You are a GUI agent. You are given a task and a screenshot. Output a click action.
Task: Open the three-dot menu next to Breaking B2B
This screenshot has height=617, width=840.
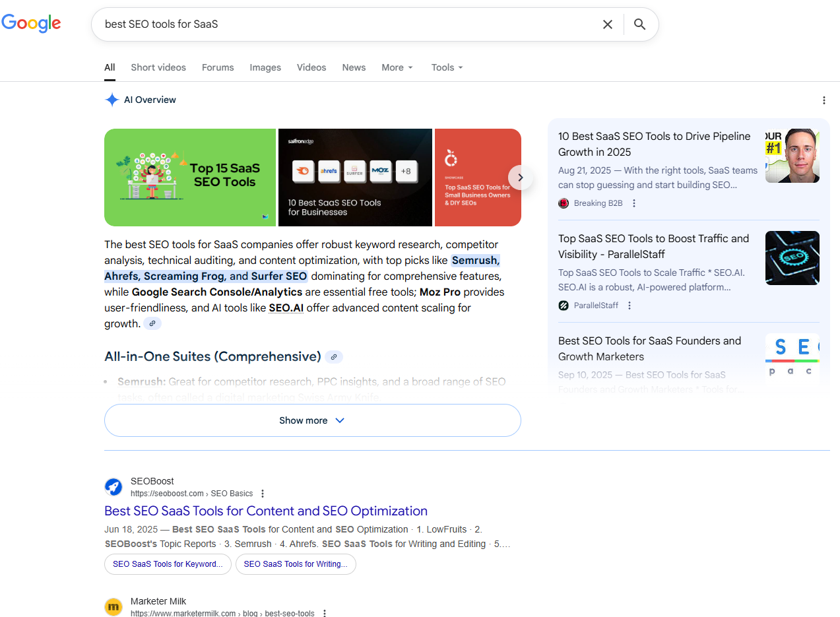coord(634,203)
